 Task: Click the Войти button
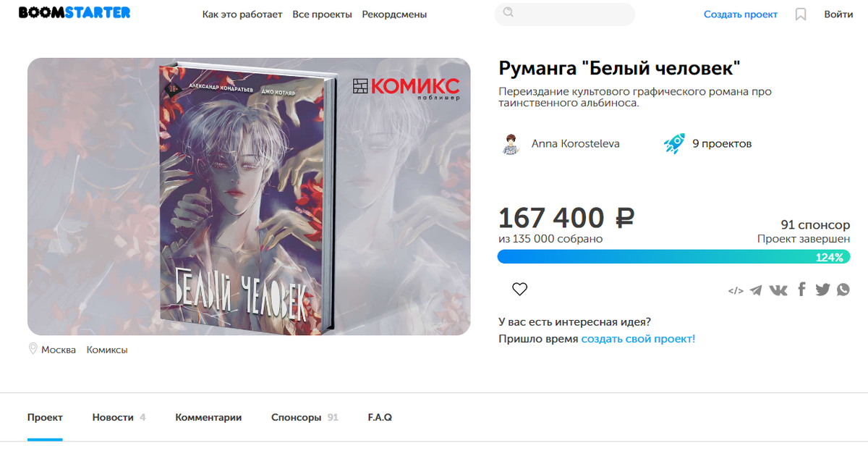coord(838,14)
